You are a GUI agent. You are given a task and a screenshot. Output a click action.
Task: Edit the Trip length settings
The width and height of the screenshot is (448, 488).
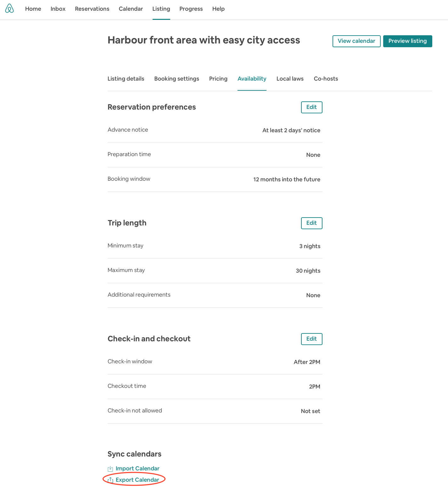(311, 223)
